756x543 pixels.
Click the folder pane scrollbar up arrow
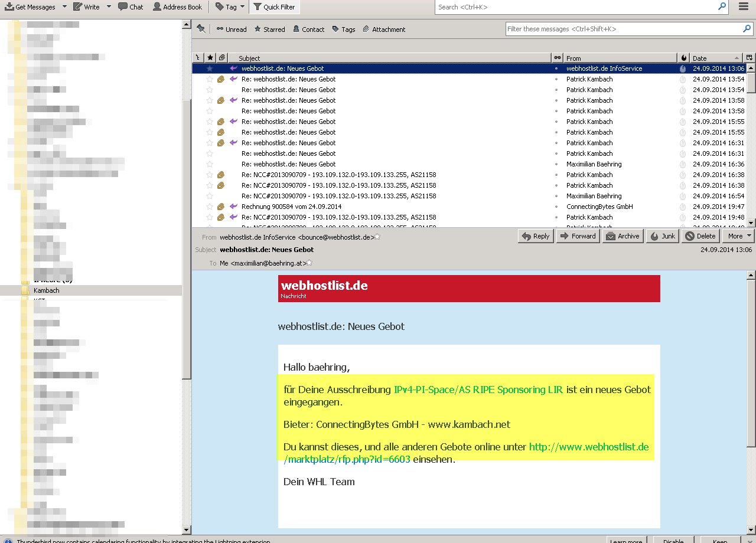186,25
